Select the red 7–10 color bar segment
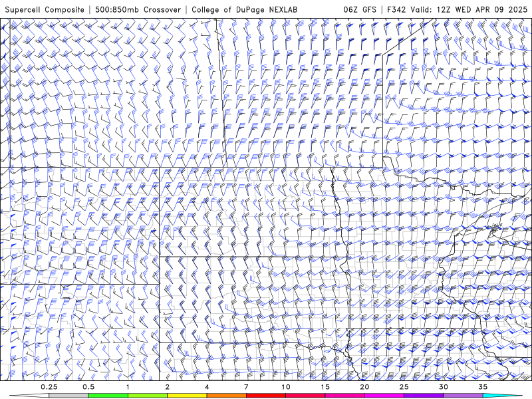This screenshot has width=532, height=399. (x=265, y=396)
